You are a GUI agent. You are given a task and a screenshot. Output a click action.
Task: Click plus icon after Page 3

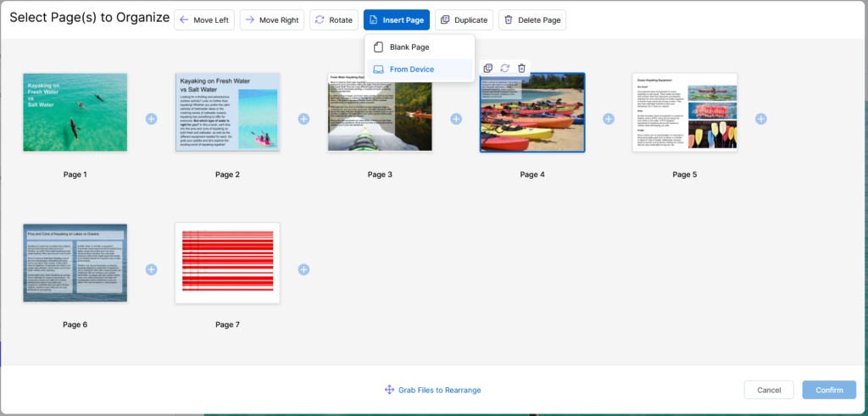pyautogui.click(x=456, y=119)
